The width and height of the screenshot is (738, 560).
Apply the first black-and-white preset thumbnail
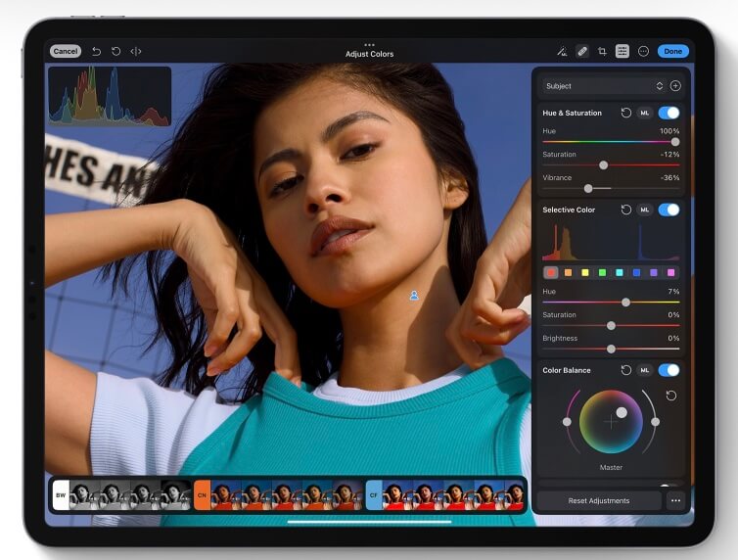click(85, 495)
